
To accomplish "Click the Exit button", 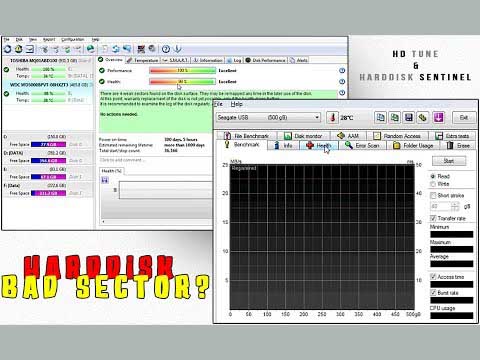I will (x=464, y=117).
